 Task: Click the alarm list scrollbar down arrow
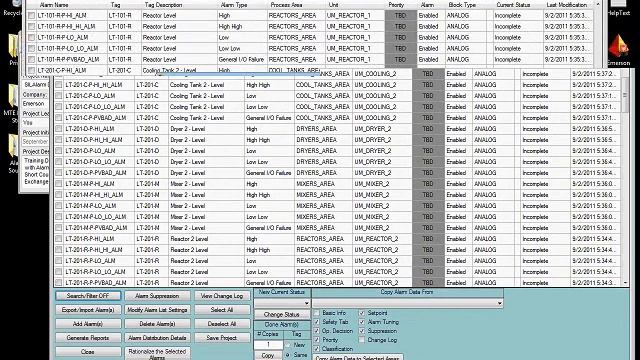[625, 282]
